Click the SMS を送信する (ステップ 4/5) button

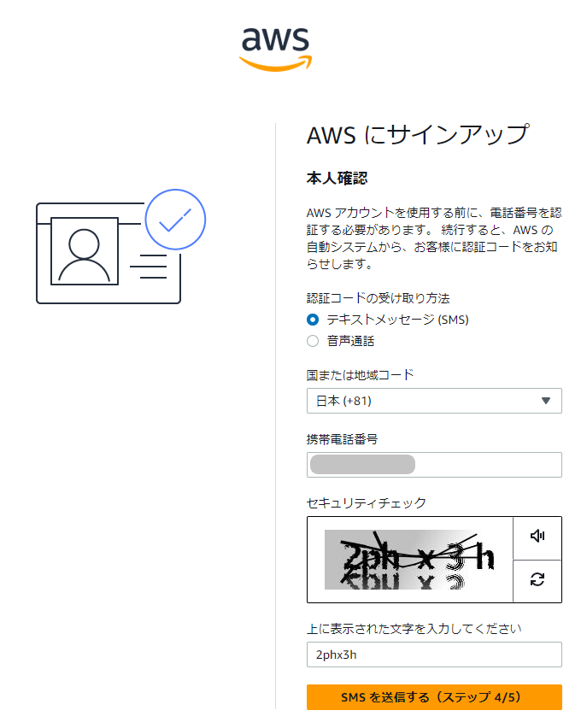tap(434, 697)
